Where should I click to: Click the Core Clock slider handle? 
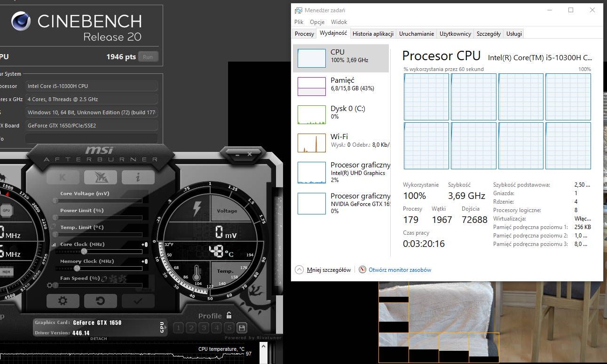(x=84, y=251)
